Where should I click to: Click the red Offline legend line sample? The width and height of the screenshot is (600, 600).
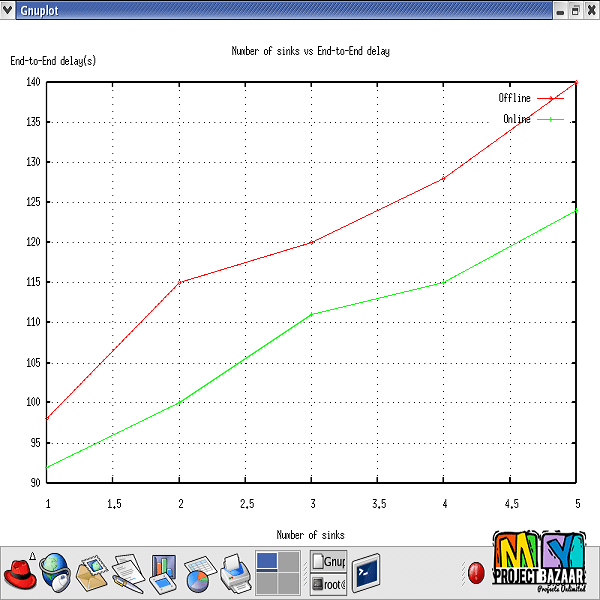550,98
